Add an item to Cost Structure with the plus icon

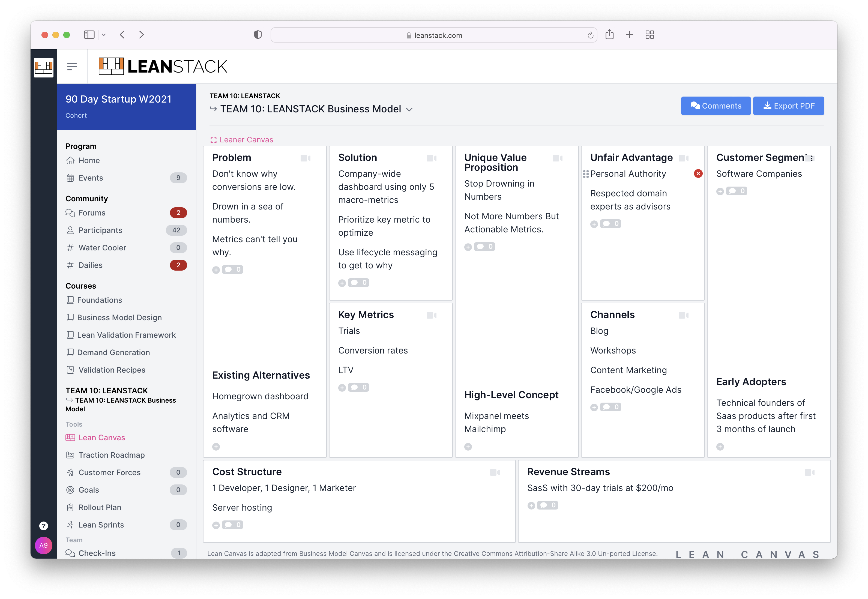[x=216, y=525]
